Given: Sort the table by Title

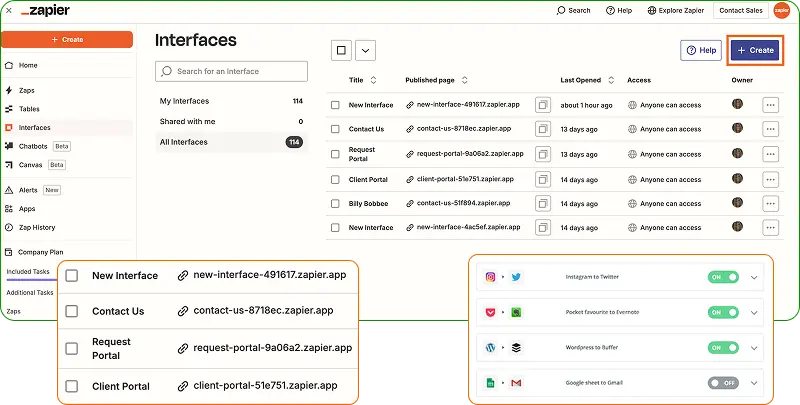Looking at the screenshot, I should point(373,80).
